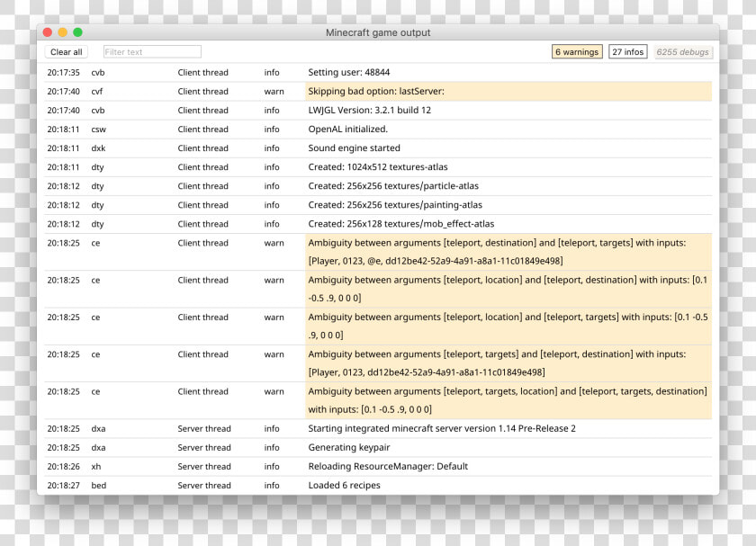756x546 pixels.
Task: Click the 'Minecraft game output' window title
Action: (378, 32)
